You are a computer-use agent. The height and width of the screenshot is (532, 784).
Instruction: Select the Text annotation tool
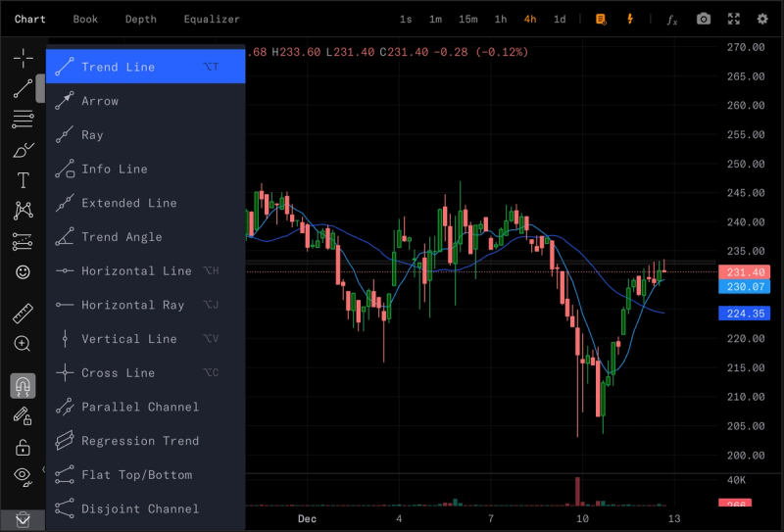23,180
